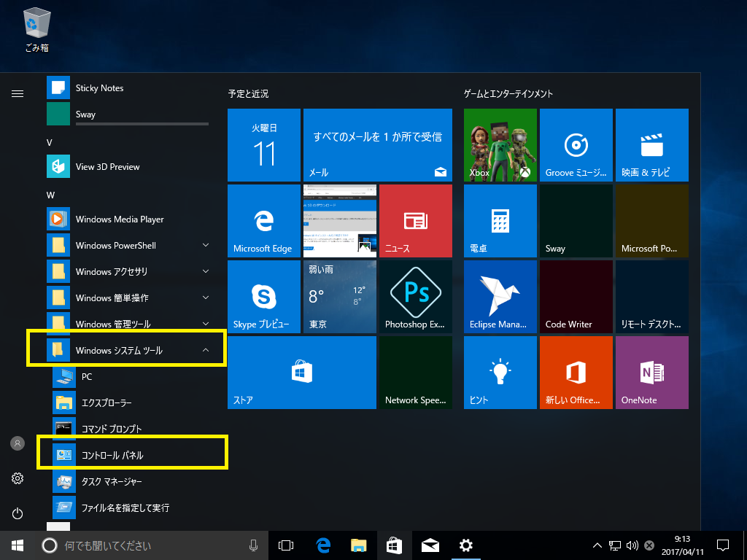Launch Windows Media Player
747x560 pixels.
coord(128,219)
